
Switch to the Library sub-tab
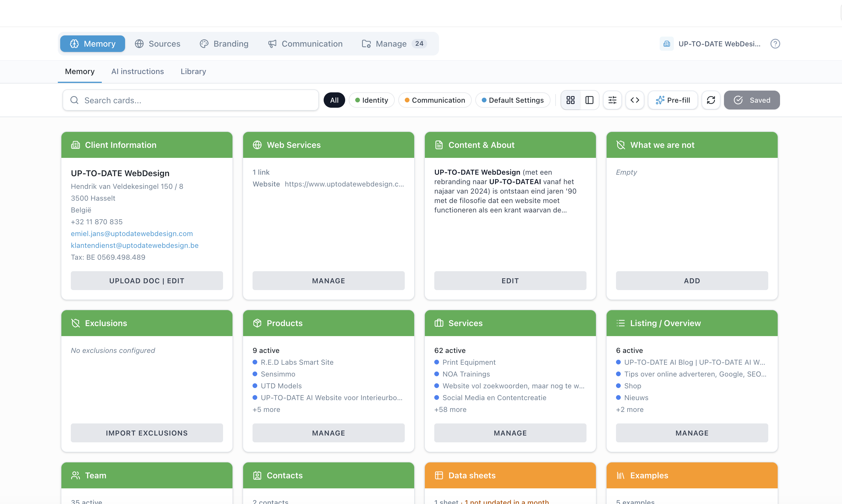(x=193, y=71)
